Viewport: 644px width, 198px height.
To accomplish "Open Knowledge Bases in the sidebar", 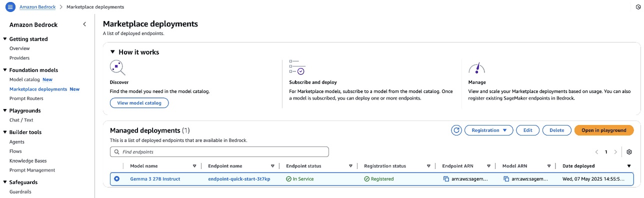I will [x=28, y=160].
